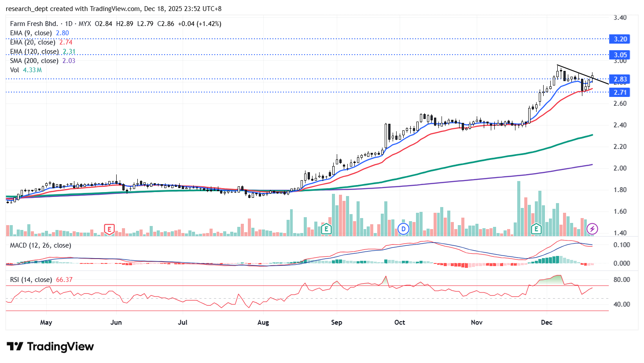Screen dimensions: 644x363
Task: Open the green earnings marker before September
Action: [x=326, y=229]
